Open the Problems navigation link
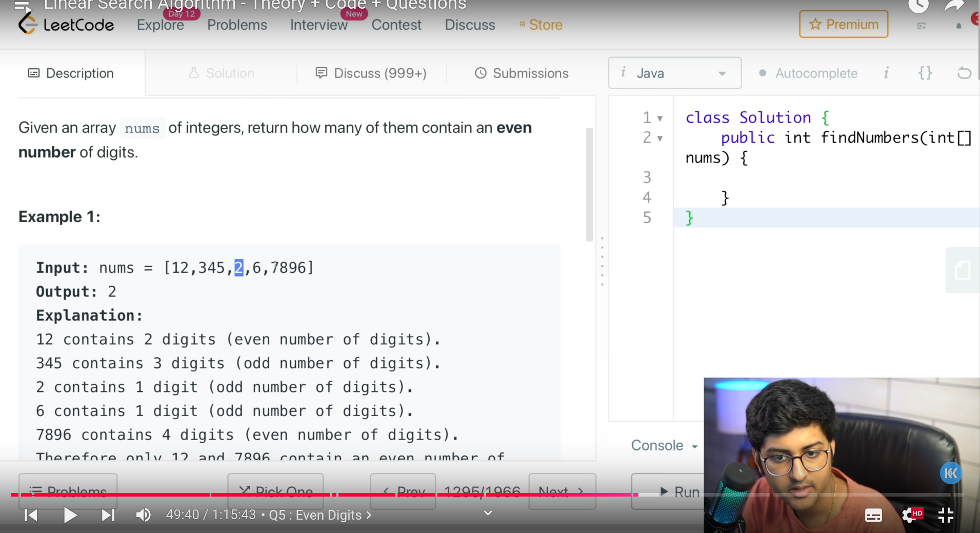Screen dimensions: 980x533 tap(237, 25)
